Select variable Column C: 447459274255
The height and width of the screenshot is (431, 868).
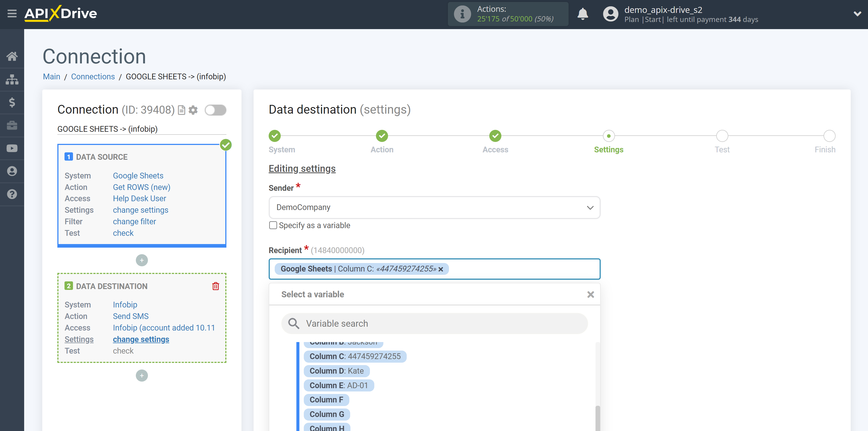point(355,356)
